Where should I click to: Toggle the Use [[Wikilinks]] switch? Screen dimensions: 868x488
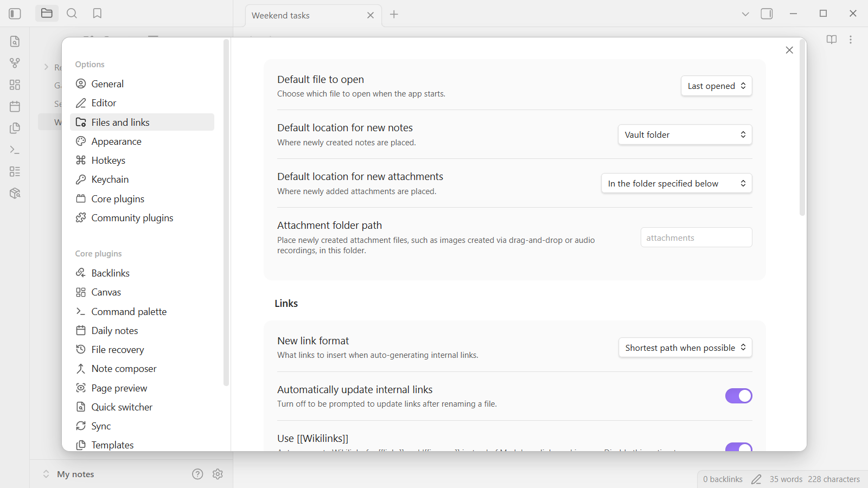739,447
